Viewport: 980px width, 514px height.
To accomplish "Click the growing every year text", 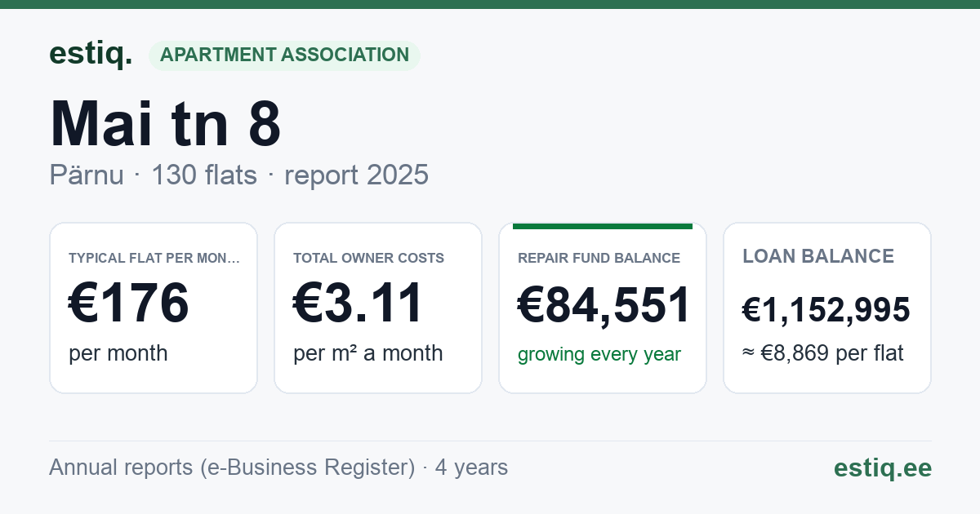I will point(599,355).
